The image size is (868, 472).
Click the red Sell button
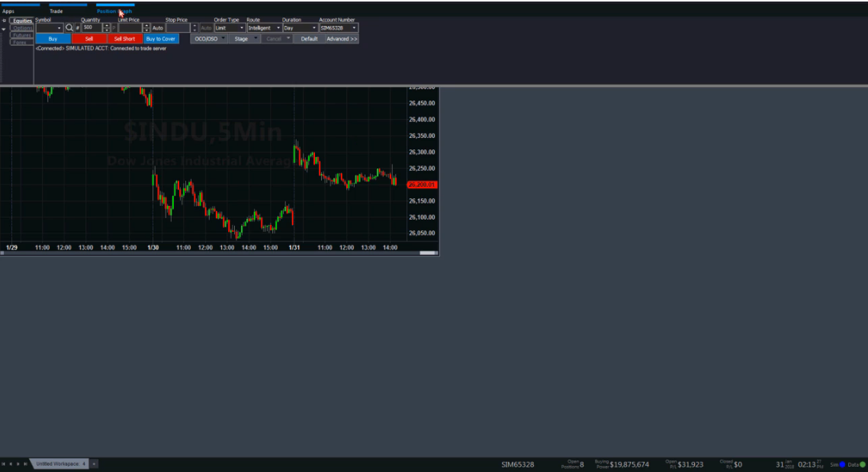pyautogui.click(x=89, y=39)
